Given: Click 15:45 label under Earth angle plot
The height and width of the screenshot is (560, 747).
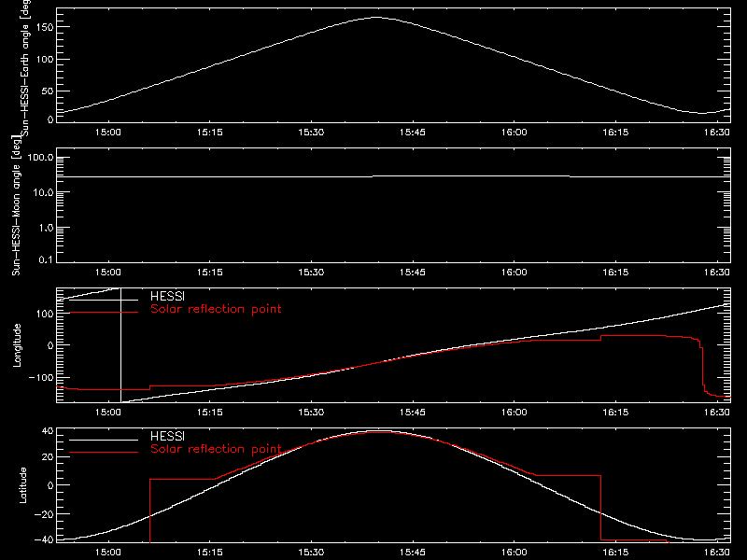Looking at the screenshot, I should click(413, 133).
